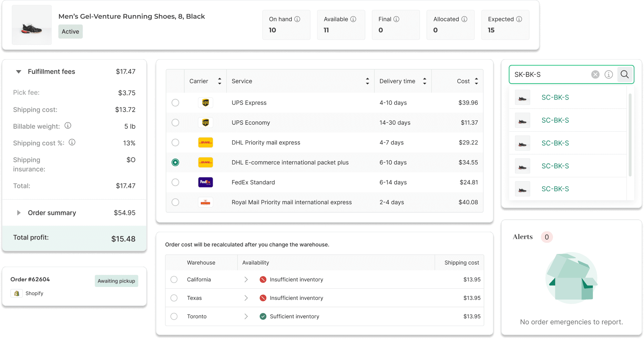This screenshot has height=339, width=644.
Task: Click the search magnifier icon
Action: pos(625,75)
